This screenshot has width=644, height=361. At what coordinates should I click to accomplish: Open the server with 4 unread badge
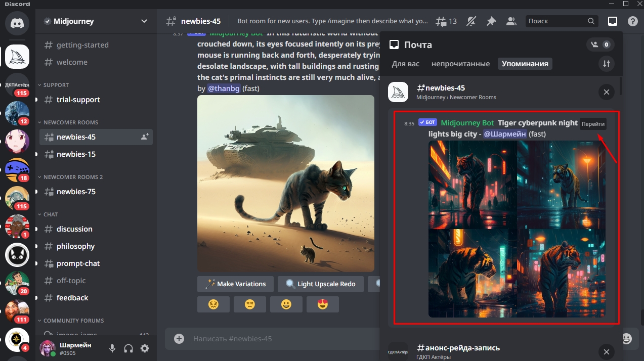(x=17, y=340)
